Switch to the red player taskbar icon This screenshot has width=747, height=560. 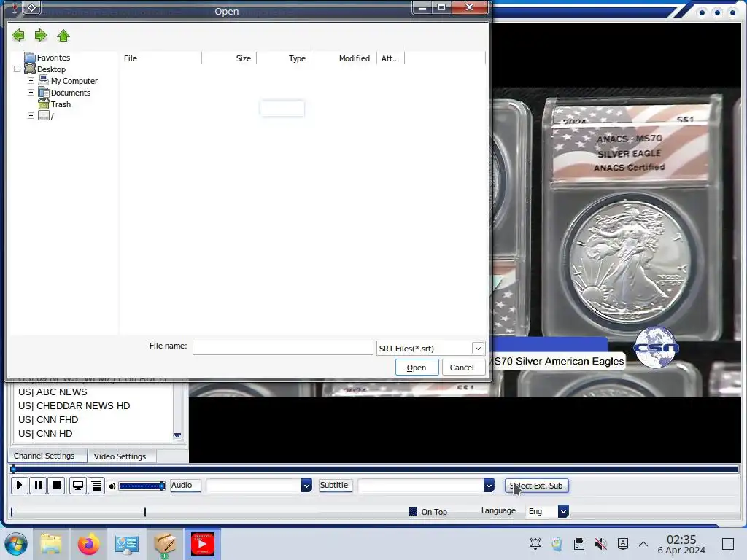point(203,544)
